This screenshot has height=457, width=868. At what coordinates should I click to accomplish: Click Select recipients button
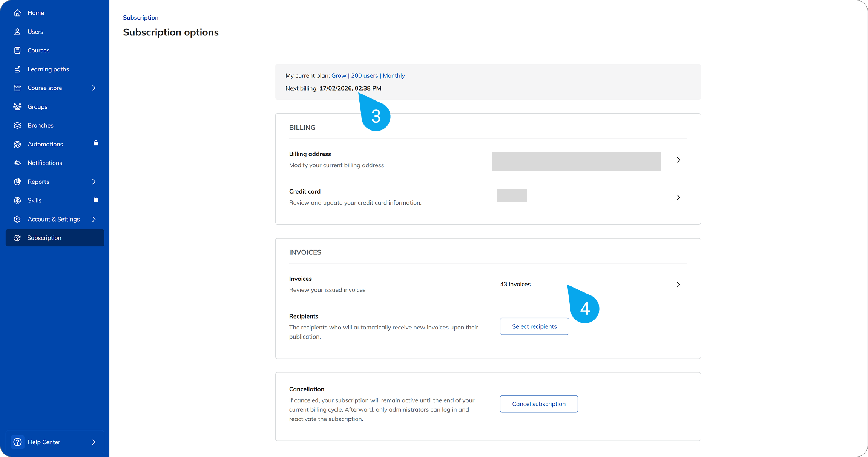pyautogui.click(x=534, y=326)
